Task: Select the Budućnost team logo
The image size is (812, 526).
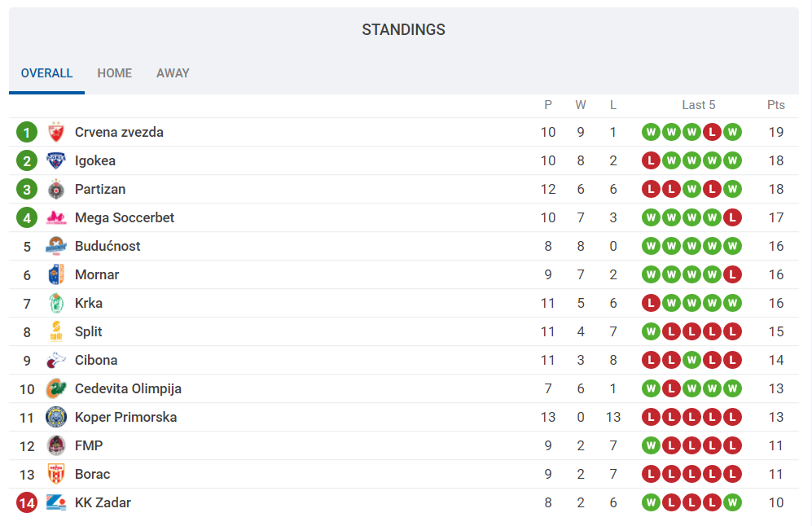Action: tap(55, 245)
